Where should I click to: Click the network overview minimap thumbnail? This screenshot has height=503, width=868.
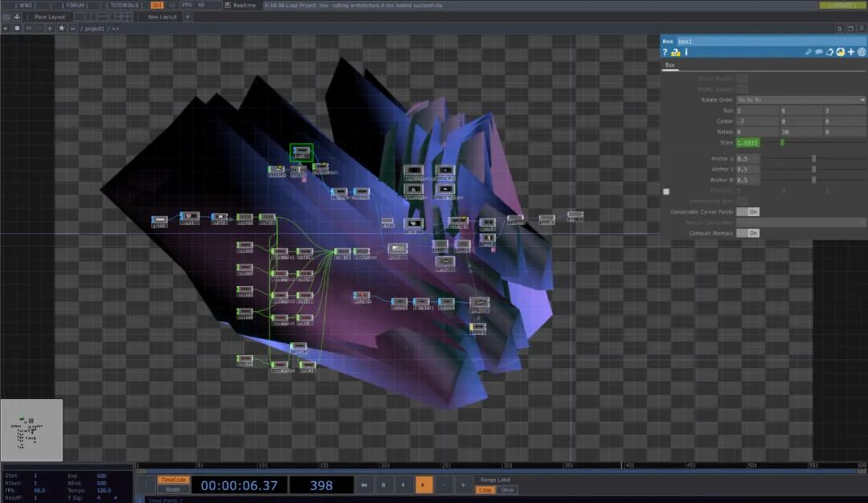click(x=31, y=430)
